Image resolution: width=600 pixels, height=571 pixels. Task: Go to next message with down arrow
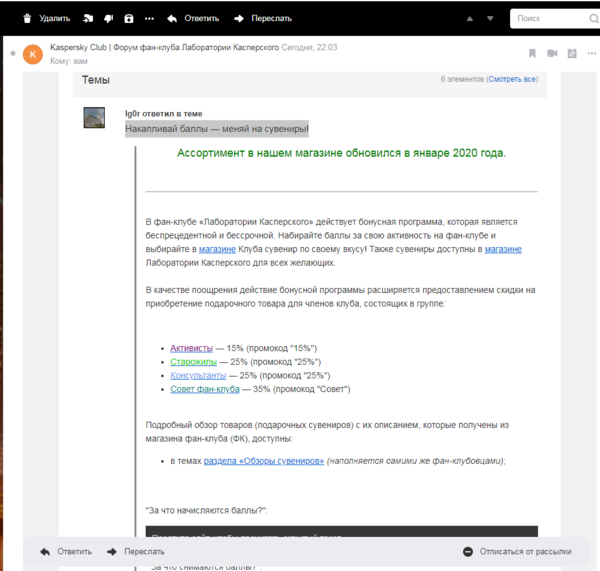click(490, 18)
